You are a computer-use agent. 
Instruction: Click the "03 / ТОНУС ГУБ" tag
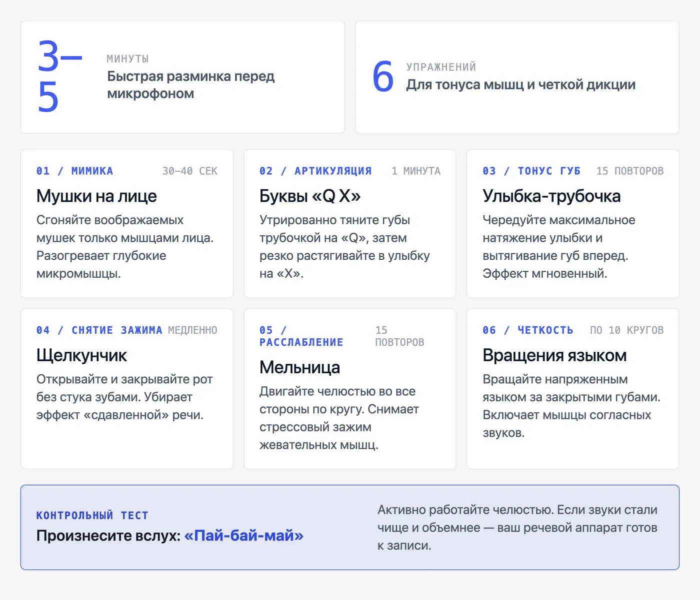coord(531,171)
